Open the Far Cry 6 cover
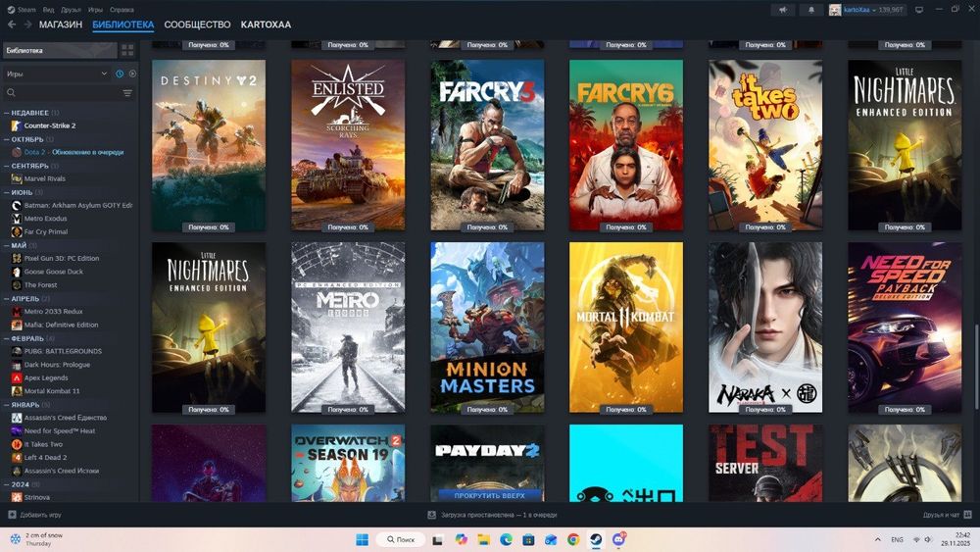The height and width of the screenshot is (552, 980). 625,145
